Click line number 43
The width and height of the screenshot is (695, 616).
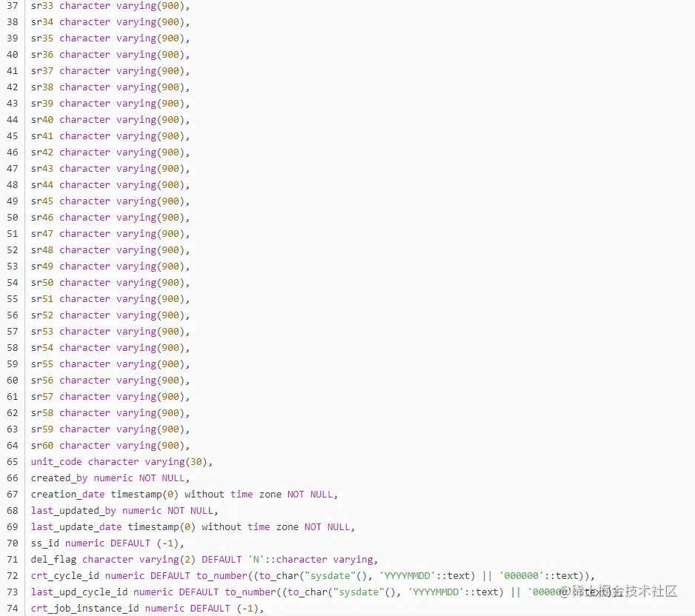[13, 103]
